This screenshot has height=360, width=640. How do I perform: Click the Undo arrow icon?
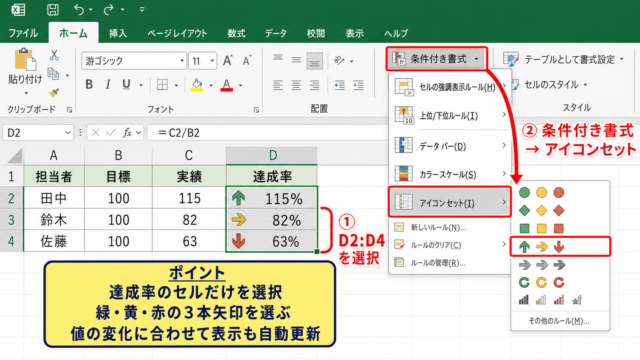point(79,9)
